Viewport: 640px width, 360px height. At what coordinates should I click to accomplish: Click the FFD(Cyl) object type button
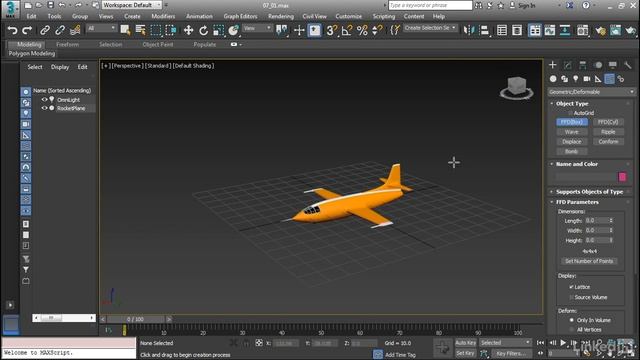(608, 122)
